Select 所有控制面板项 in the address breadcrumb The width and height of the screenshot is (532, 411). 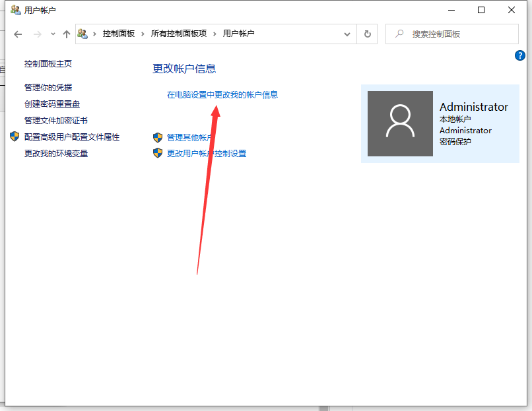(x=179, y=34)
